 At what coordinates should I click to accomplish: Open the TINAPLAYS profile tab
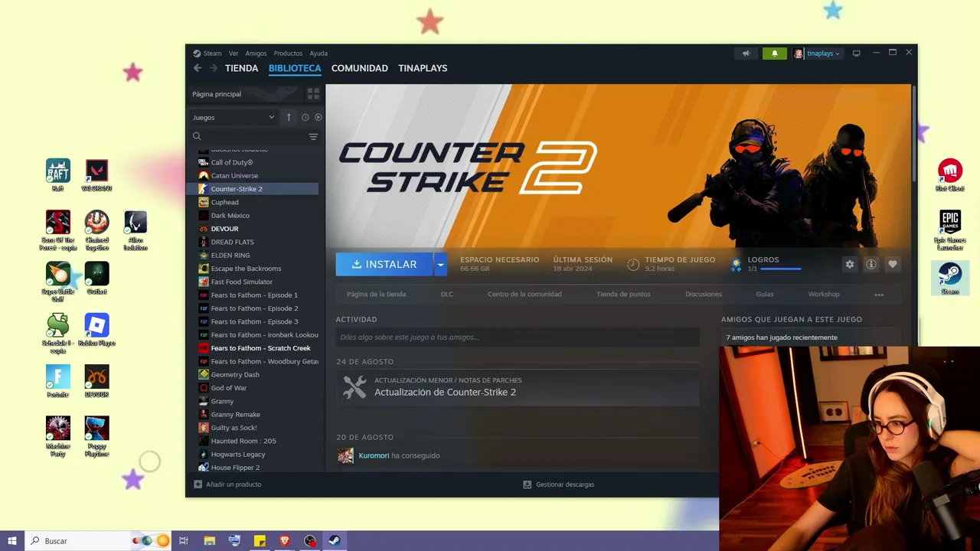click(x=423, y=68)
